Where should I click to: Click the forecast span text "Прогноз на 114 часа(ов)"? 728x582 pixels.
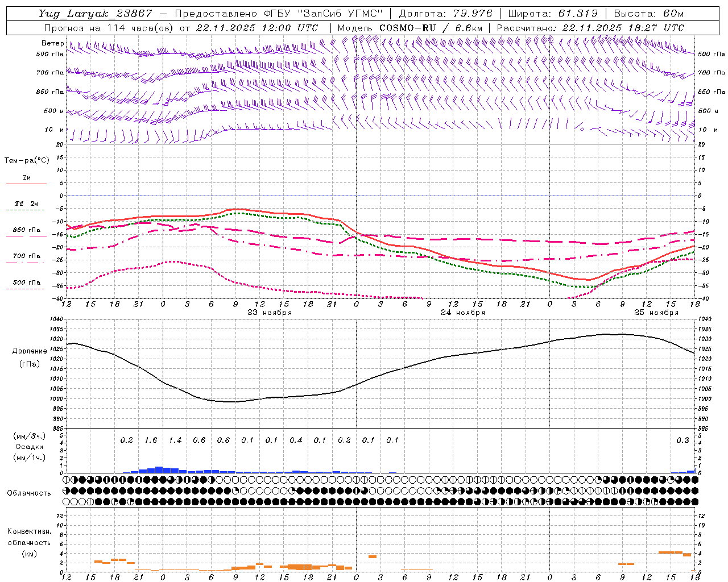pyautogui.click(x=109, y=28)
